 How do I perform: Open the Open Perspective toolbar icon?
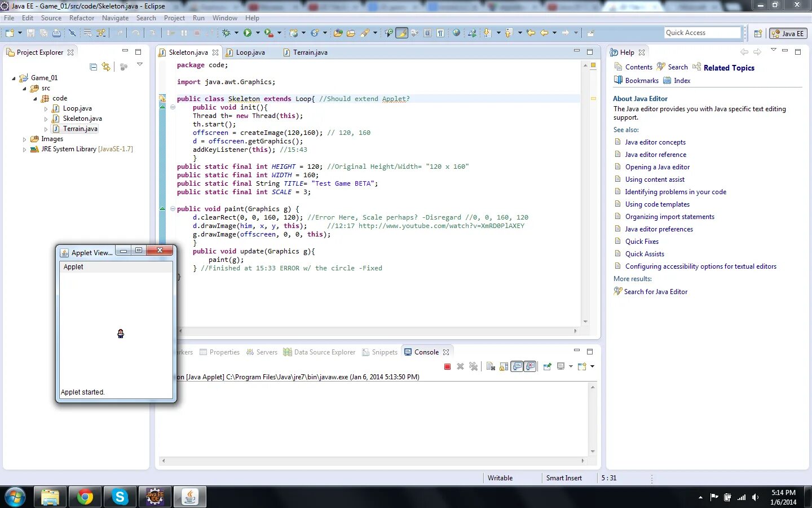pos(758,33)
